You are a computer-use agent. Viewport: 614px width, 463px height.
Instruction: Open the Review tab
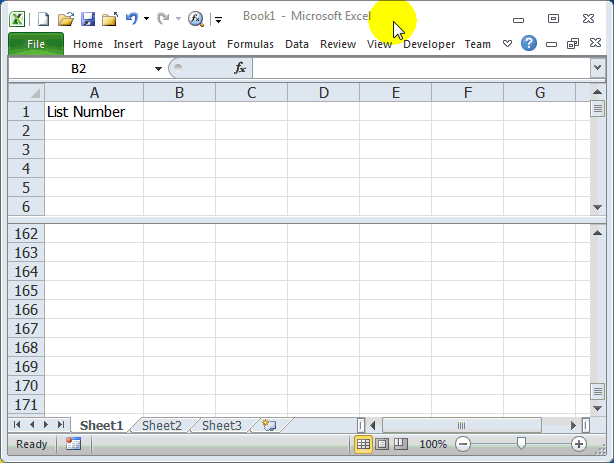point(338,44)
